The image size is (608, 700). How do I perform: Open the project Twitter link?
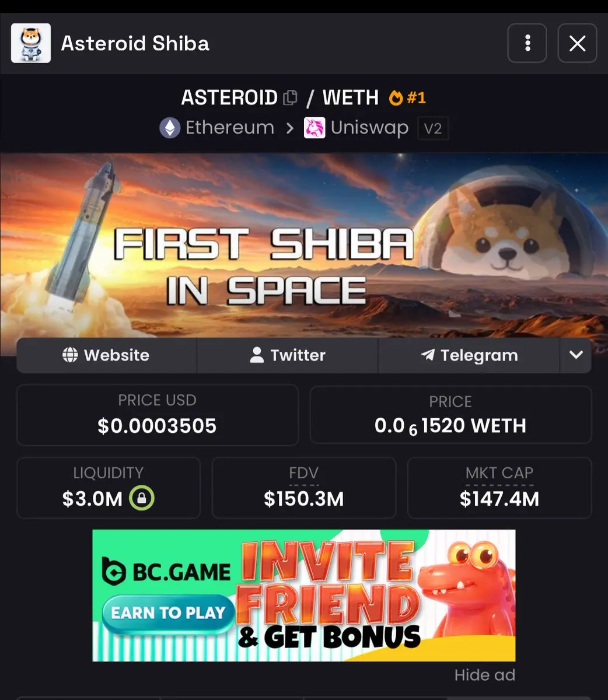(288, 355)
